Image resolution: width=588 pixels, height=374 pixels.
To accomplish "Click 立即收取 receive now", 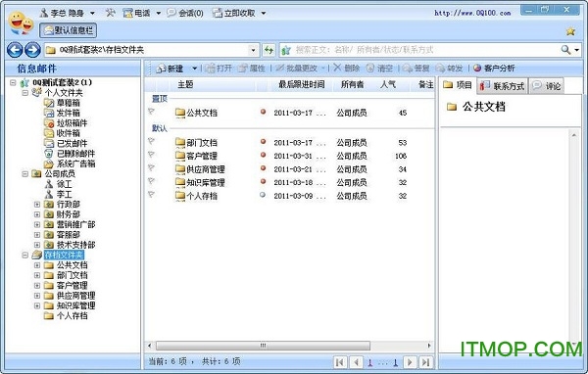I will (234, 13).
